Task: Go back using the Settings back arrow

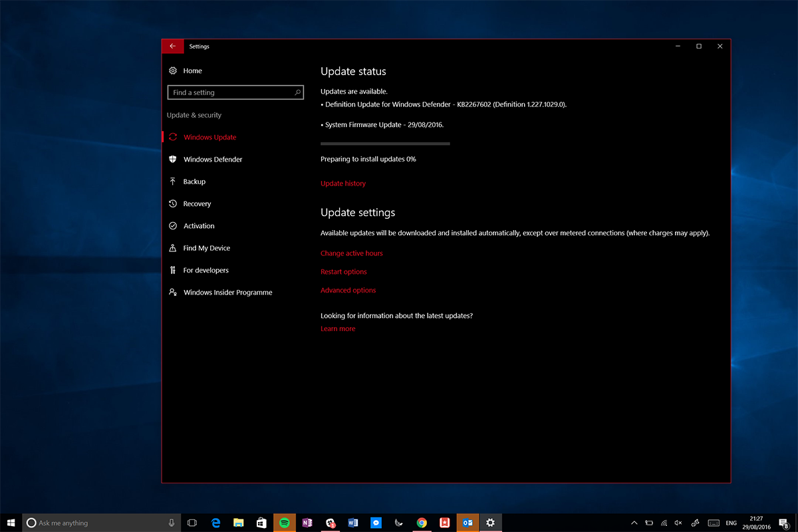Action: (172, 46)
